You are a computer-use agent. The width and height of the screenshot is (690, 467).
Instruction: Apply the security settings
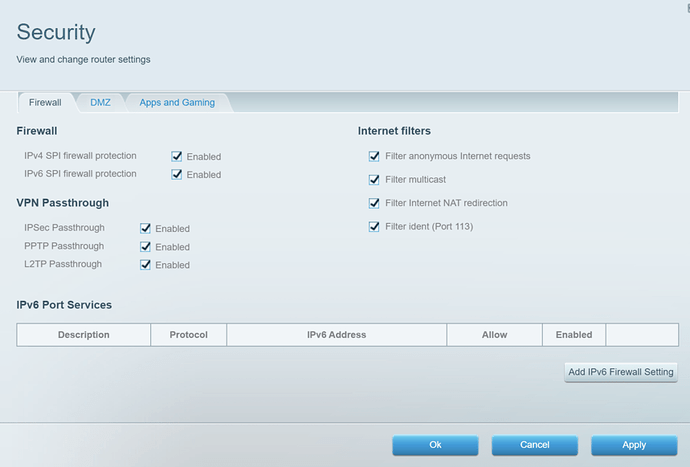(x=634, y=445)
